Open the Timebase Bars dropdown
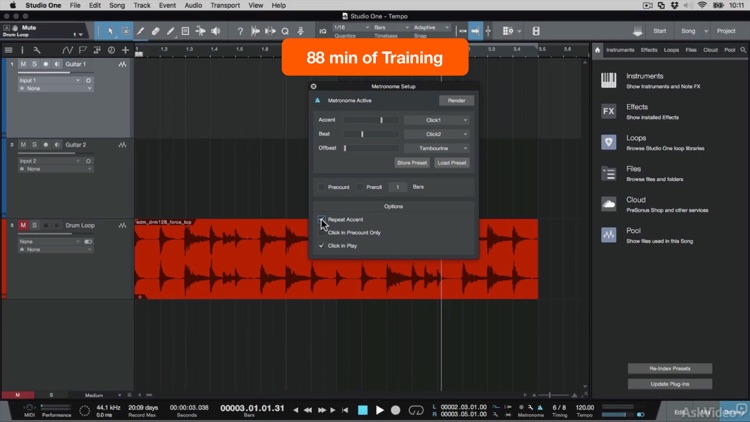Screen dimensions: 750x422 click(391, 28)
